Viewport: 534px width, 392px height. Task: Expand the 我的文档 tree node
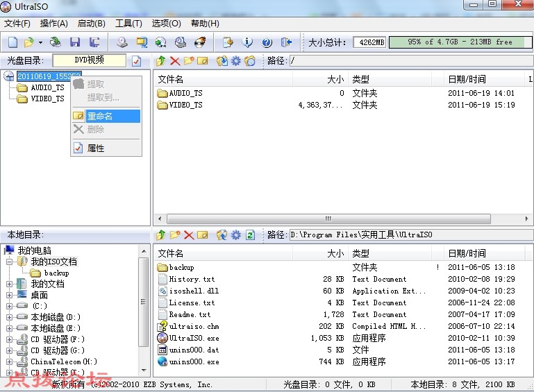[10, 284]
